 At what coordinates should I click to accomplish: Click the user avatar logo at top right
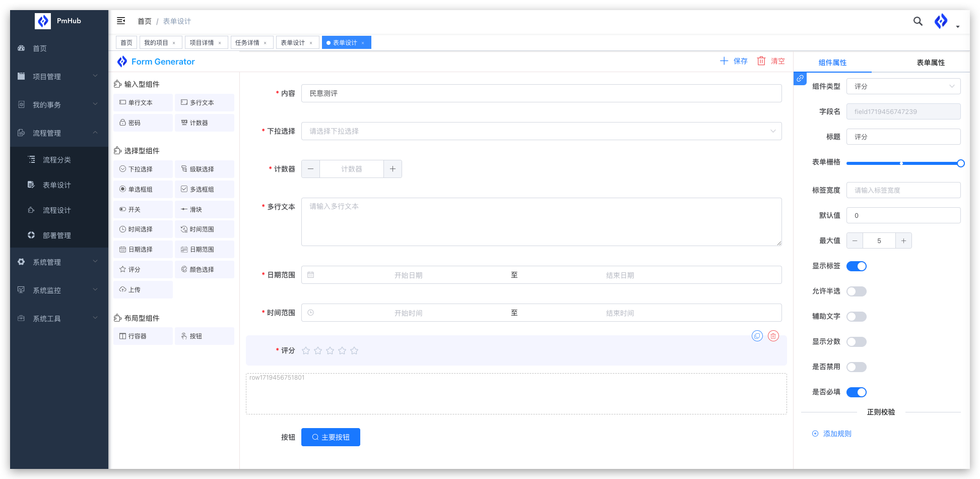click(x=941, y=21)
